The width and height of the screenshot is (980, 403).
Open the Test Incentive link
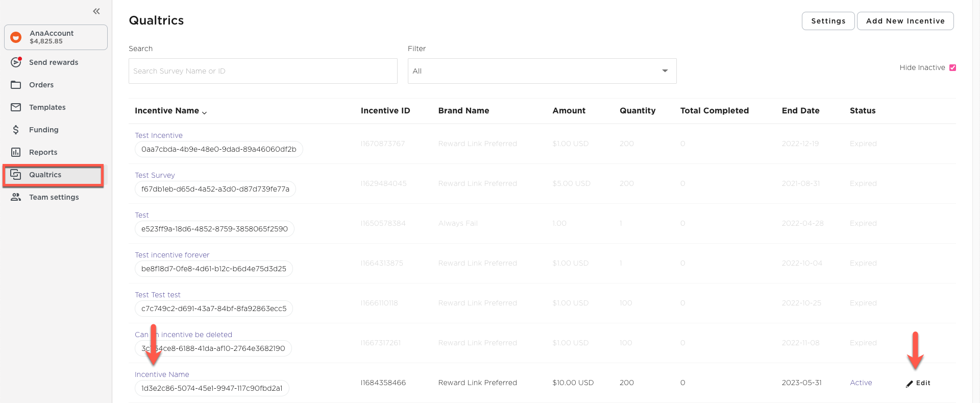(x=159, y=135)
